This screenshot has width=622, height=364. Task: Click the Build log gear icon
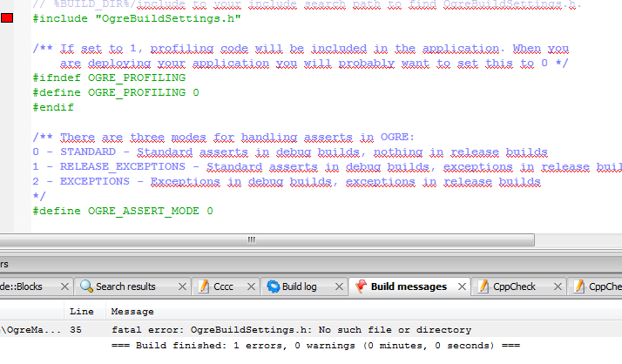[x=274, y=286]
